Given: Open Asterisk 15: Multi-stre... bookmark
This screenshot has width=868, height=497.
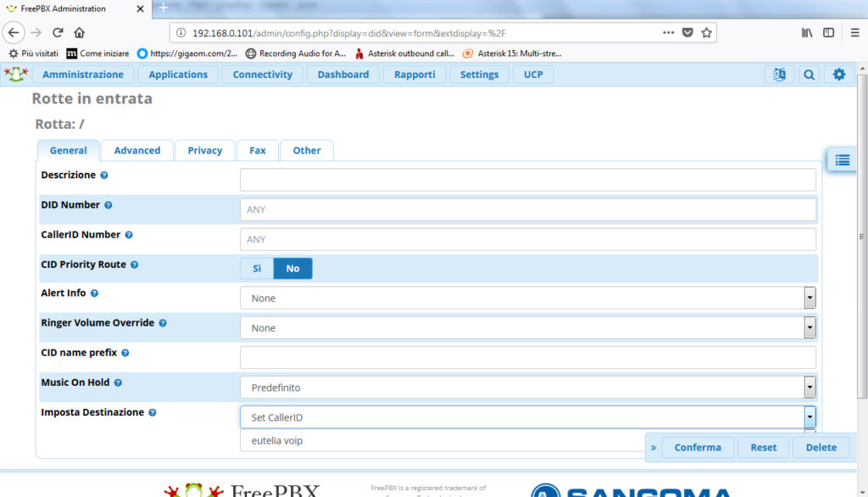Looking at the screenshot, I should pyautogui.click(x=512, y=53).
